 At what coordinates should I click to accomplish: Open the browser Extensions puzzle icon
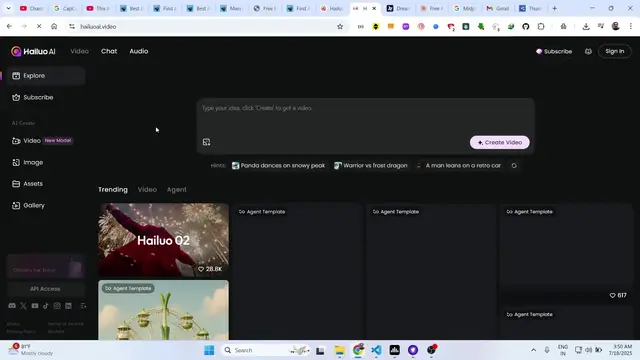click(541, 27)
